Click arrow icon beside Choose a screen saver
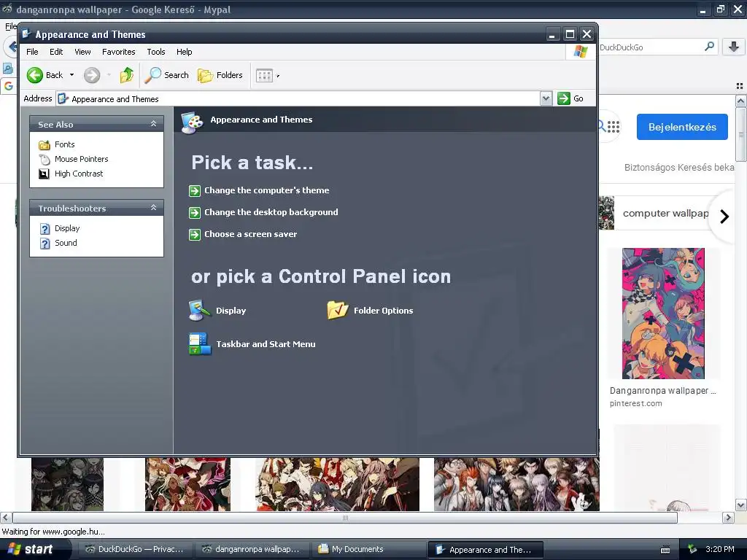 point(194,235)
